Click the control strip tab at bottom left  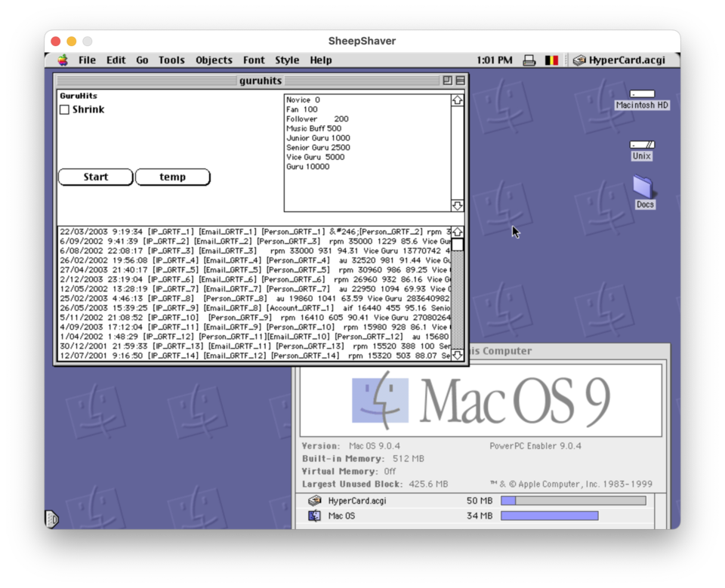[x=51, y=519]
